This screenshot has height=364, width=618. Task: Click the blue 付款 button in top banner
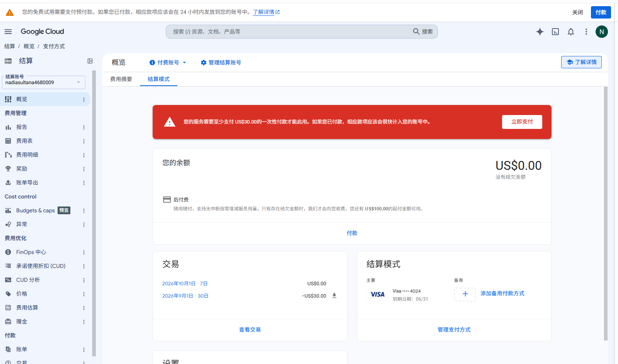coord(601,12)
